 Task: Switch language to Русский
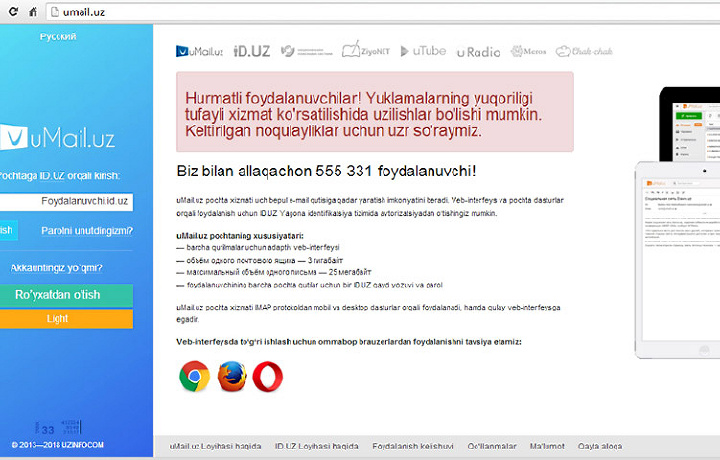[58, 36]
